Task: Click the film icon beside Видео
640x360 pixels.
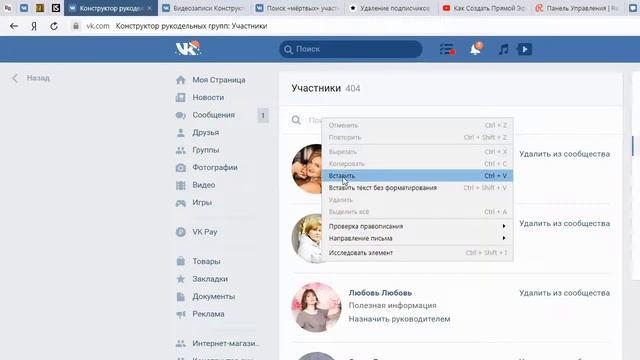Action: click(x=181, y=185)
